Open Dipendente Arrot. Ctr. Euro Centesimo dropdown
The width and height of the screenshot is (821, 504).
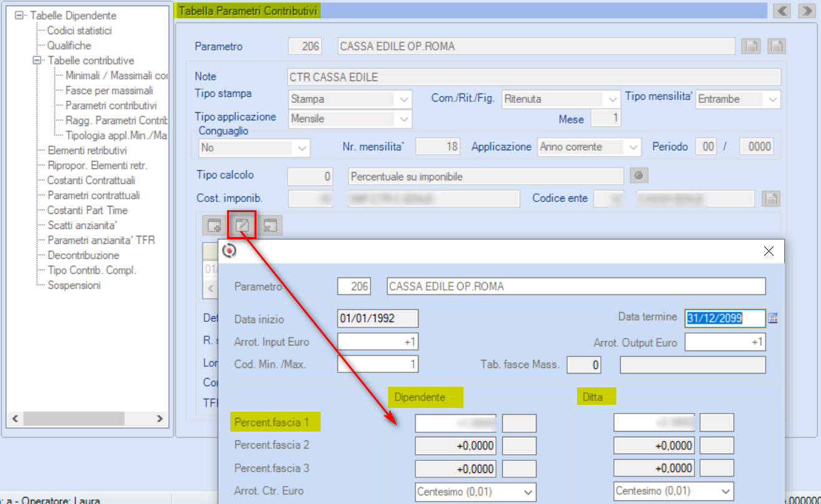click(x=529, y=492)
